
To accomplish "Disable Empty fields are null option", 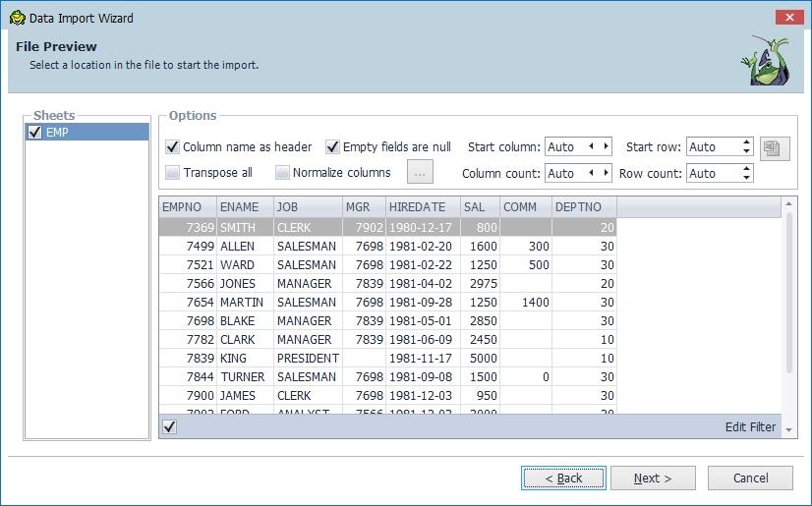I will [x=332, y=147].
